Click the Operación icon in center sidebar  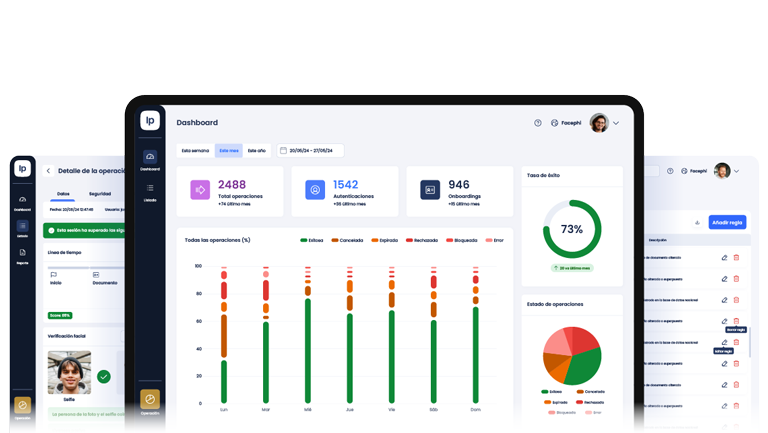click(150, 399)
